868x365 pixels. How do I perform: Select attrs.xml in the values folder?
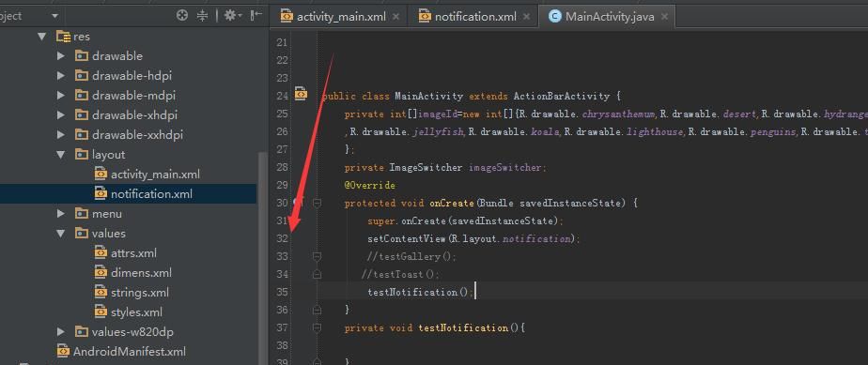134,253
